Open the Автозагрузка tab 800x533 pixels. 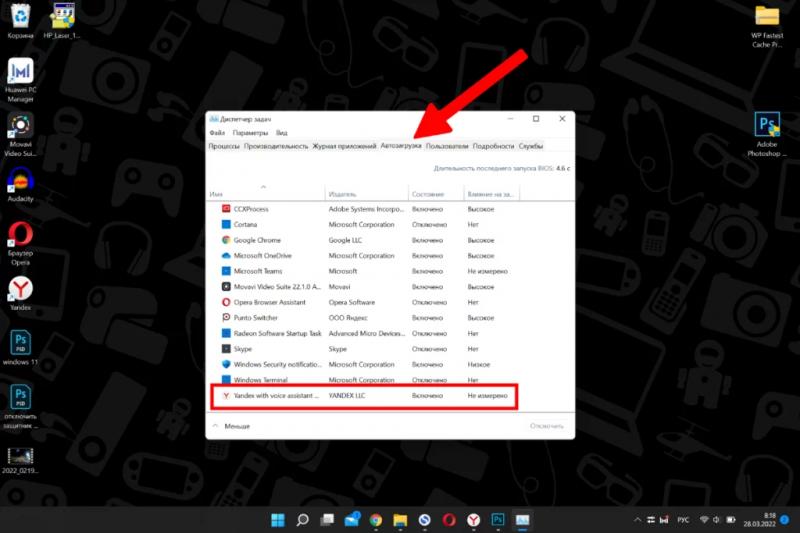(x=400, y=146)
